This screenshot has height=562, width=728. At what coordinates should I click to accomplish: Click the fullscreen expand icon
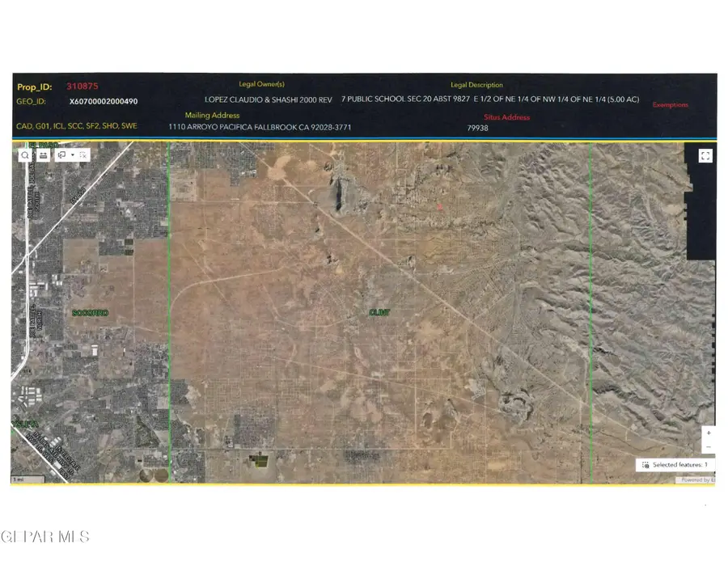click(705, 154)
